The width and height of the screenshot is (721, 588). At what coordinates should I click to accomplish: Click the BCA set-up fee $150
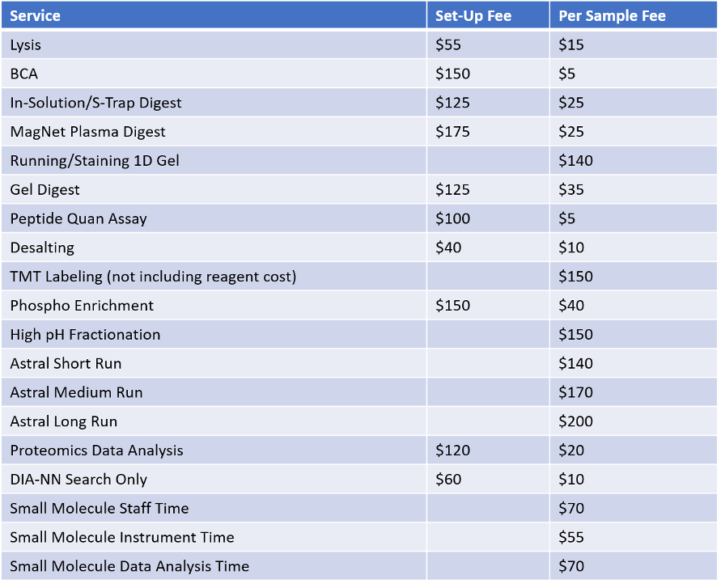pos(453,74)
